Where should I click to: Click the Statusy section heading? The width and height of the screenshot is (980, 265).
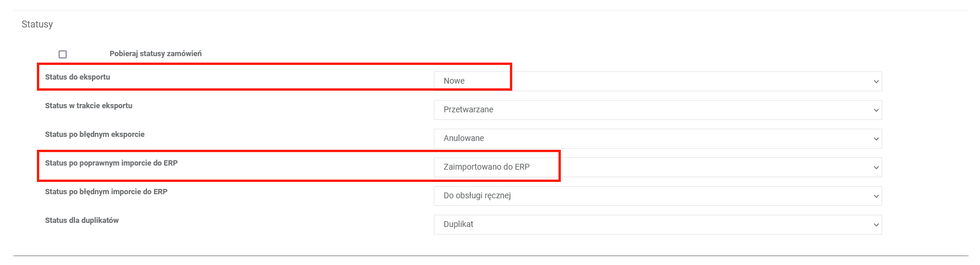pyautogui.click(x=37, y=25)
